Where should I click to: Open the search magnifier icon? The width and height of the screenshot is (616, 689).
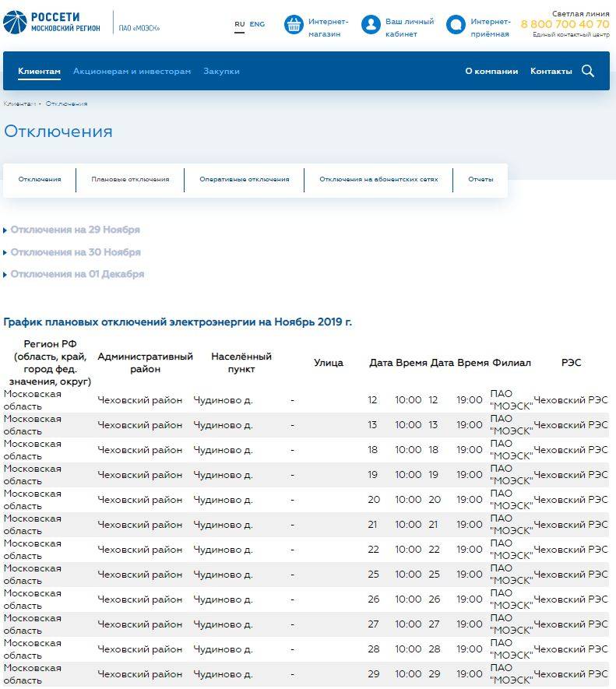(588, 71)
